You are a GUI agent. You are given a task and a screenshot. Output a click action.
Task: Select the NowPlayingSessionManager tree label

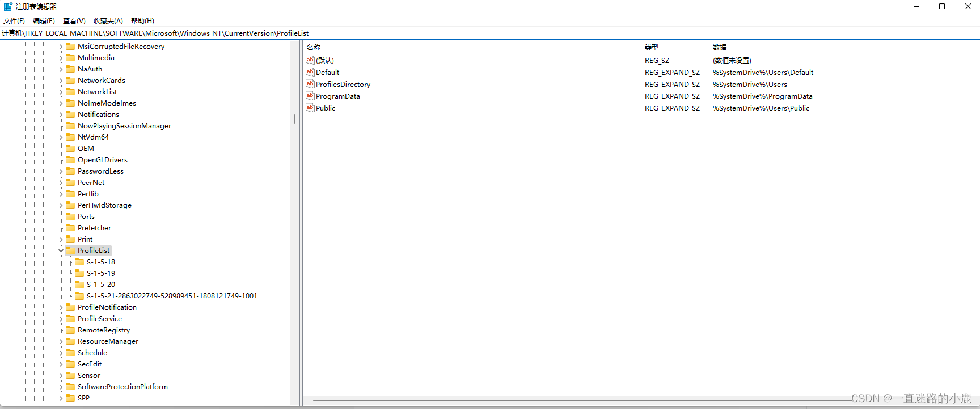(x=124, y=125)
